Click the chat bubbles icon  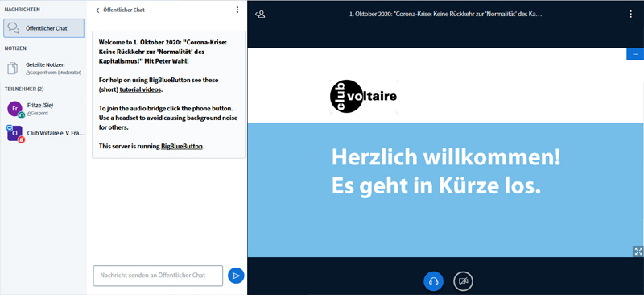(x=14, y=28)
